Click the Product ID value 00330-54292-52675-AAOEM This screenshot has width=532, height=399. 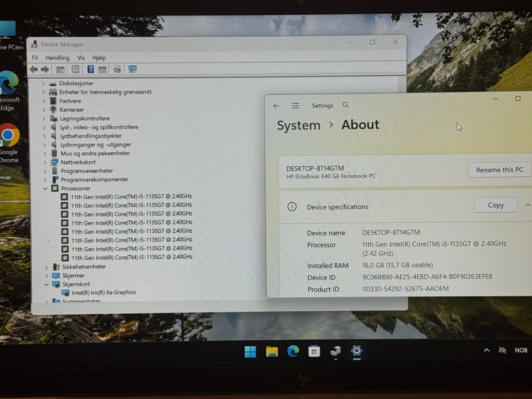[406, 288]
